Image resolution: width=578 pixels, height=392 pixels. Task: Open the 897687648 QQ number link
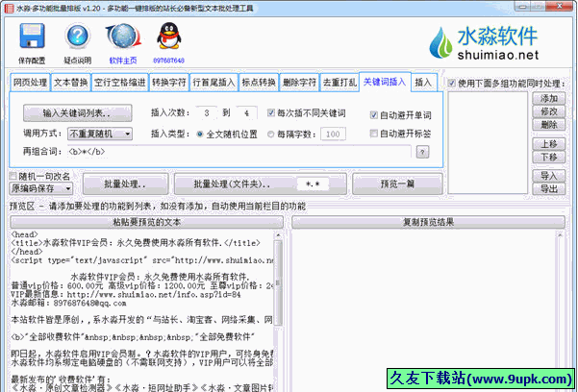[169, 61]
